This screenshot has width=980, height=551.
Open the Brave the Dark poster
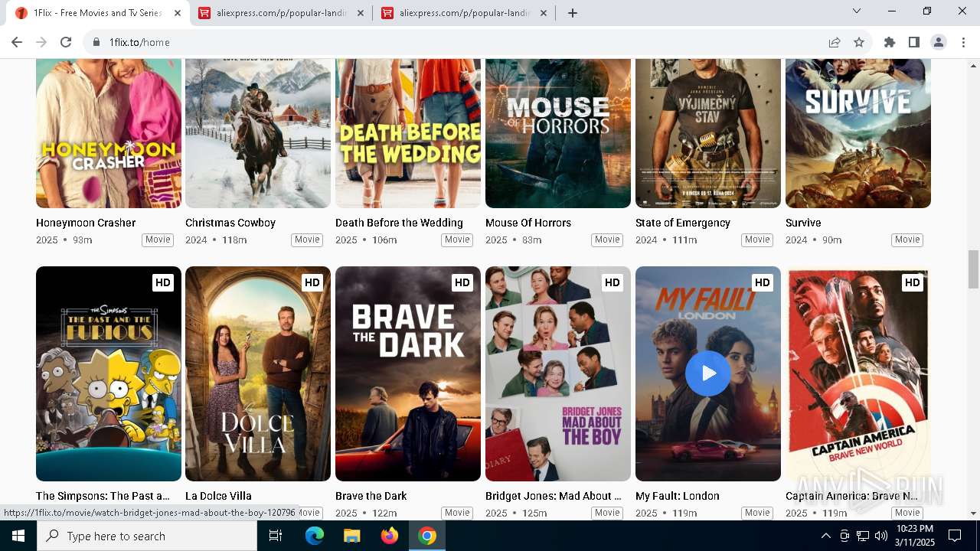(x=408, y=373)
